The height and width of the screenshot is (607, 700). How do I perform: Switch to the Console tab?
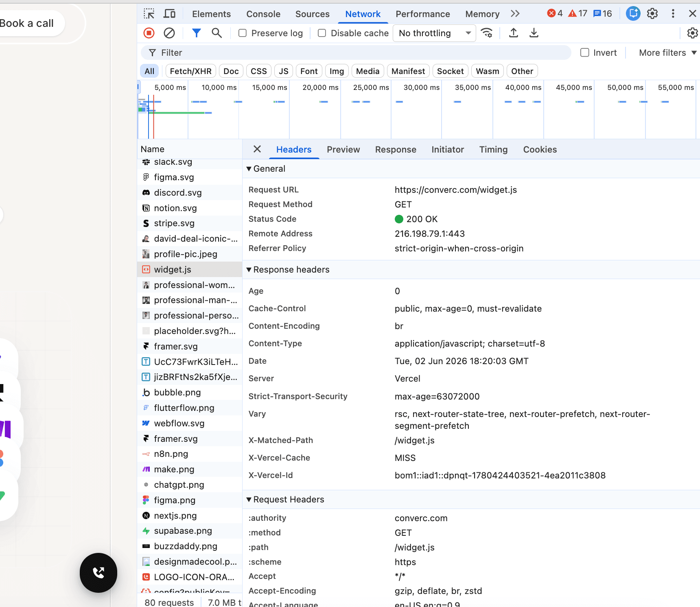click(x=263, y=14)
